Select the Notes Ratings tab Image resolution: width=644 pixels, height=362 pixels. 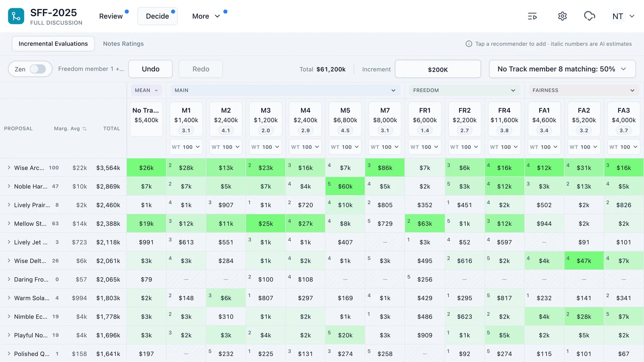tap(123, 44)
